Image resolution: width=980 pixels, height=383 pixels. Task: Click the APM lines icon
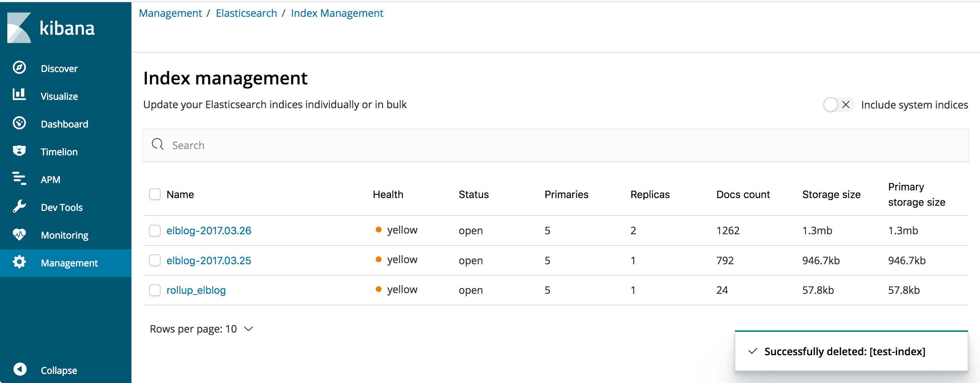(x=19, y=179)
